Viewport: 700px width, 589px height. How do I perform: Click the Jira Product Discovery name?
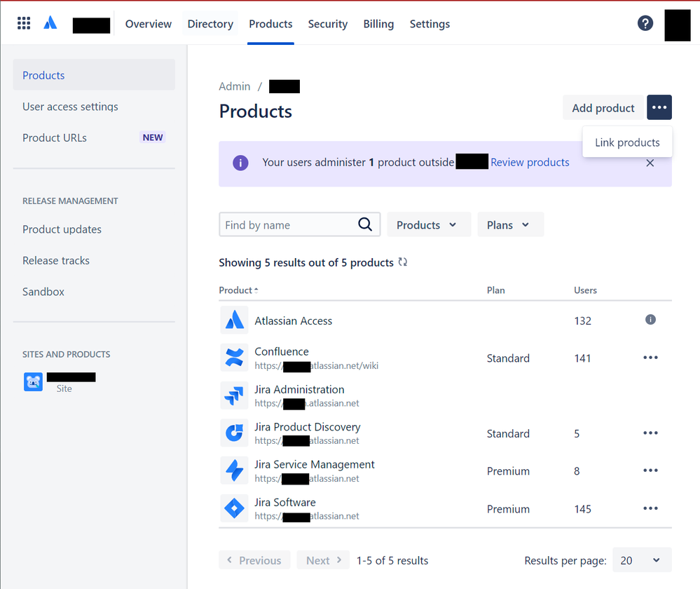(x=308, y=427)
